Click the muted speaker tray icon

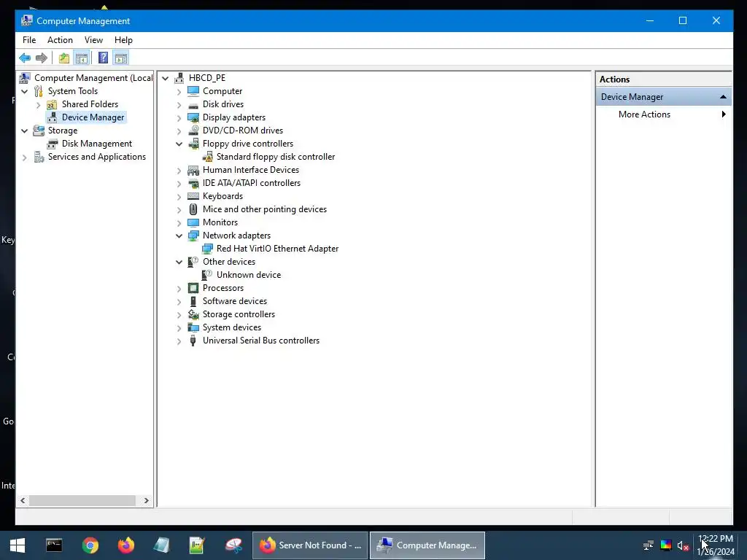683,545
